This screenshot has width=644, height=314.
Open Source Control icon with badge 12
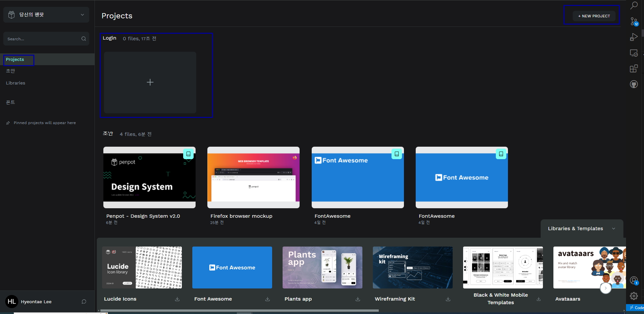pos(634,22)
